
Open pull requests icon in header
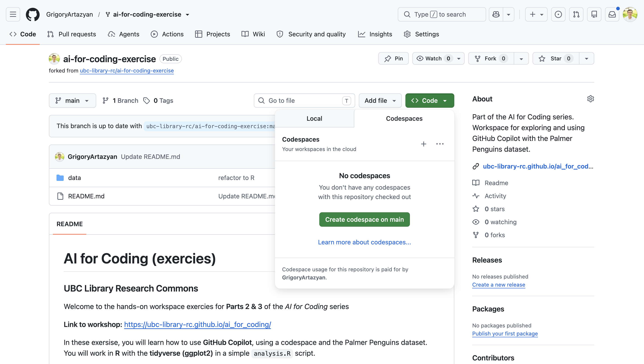[x=576, y=14]
